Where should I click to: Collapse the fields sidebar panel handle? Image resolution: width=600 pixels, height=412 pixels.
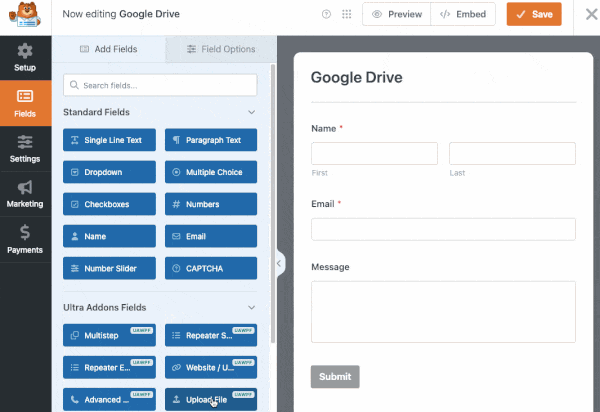pos(280,263)
